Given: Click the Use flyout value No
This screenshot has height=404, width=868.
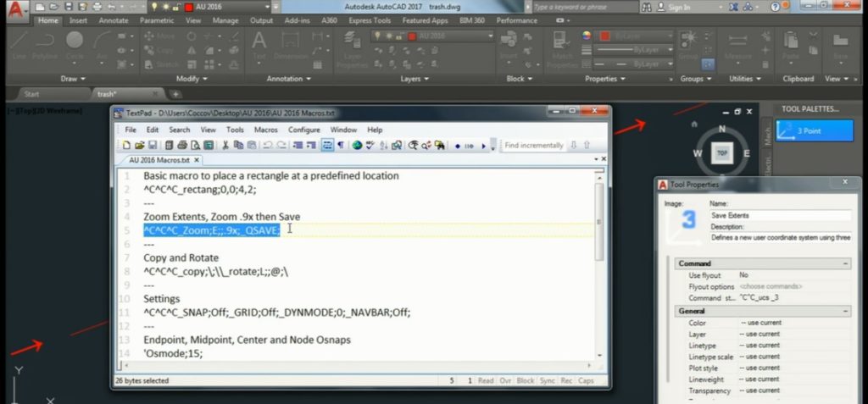Looking at the screenshot, I should coord(743,275).
